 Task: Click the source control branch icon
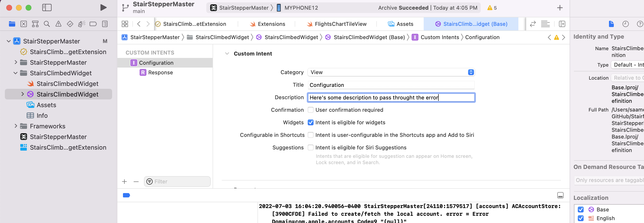[x=125, y=8]
